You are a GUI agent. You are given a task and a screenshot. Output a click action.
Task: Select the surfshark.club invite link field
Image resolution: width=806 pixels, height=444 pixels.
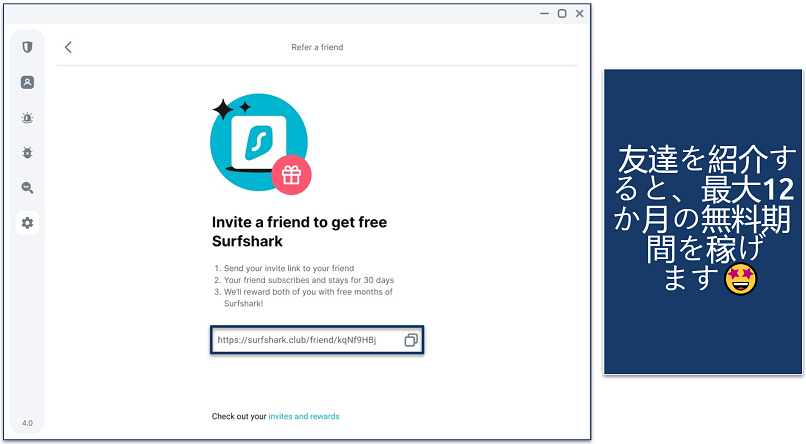(300, 341)
